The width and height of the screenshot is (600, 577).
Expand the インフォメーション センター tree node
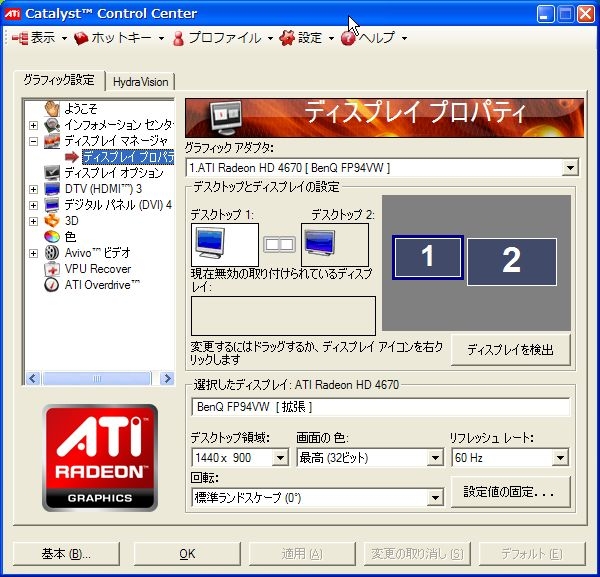[33, 126]
